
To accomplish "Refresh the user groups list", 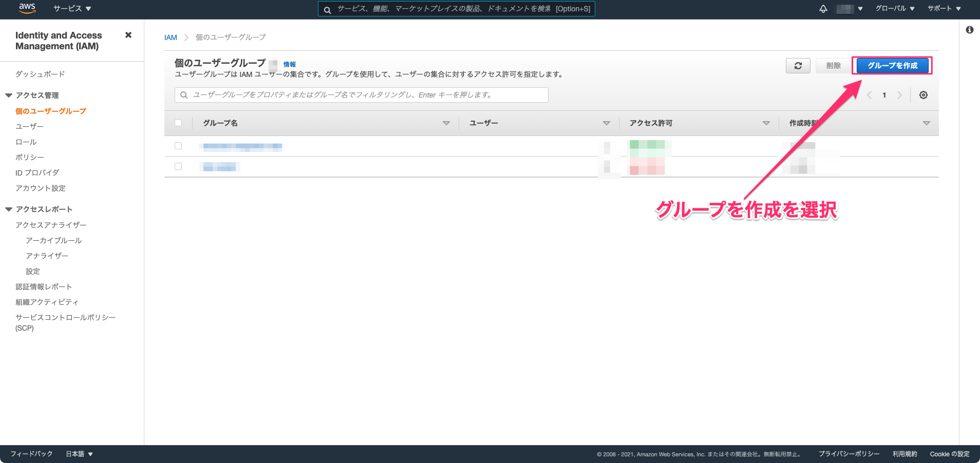I will click(798, 66).
